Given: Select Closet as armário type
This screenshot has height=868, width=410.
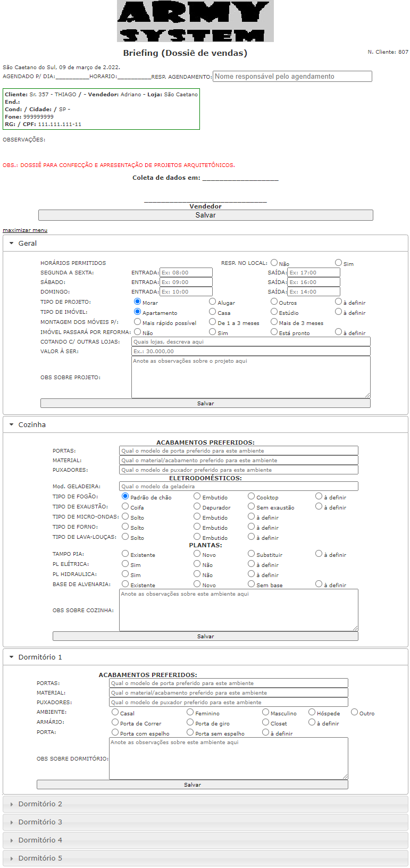Looking at the screenshot, I should pyautogui.click(x=265, y=722).
